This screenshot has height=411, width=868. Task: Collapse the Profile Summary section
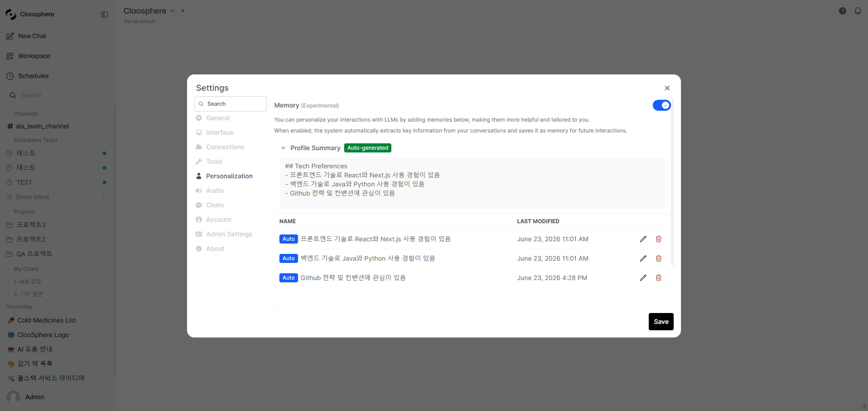tap(283, 148)
